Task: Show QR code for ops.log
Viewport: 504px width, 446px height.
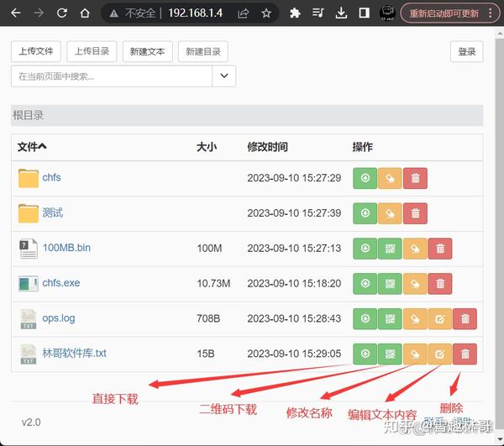Action: [x=390, y=319]
